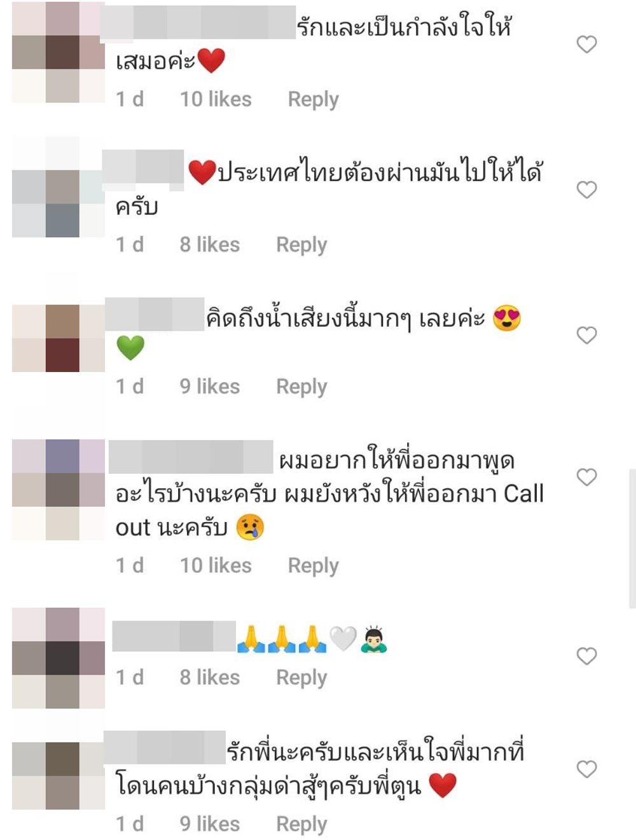The height and width of the screenshot is (840, 636).
Task: Like the comment with green heart emoji
Action: (x=586, y=335)
